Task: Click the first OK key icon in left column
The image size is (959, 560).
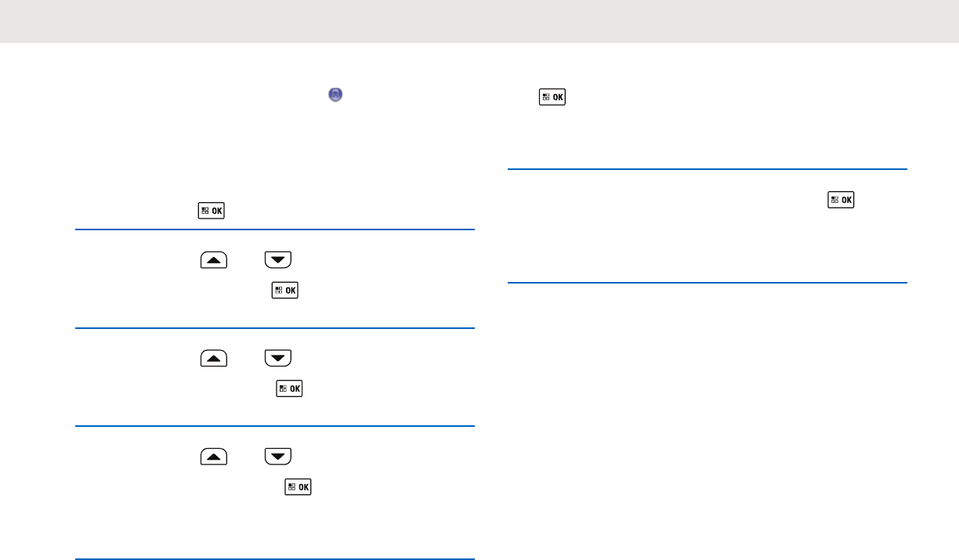Action: pos(208,210)
